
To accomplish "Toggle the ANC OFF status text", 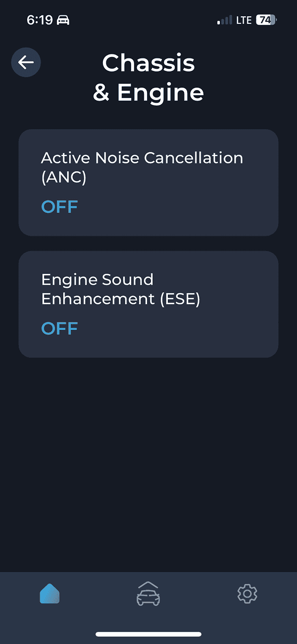I will click(59, 207).
